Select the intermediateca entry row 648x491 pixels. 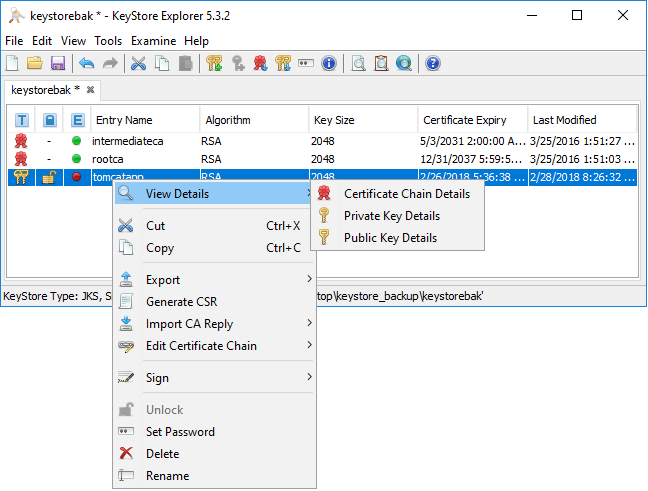click(127, 141)
